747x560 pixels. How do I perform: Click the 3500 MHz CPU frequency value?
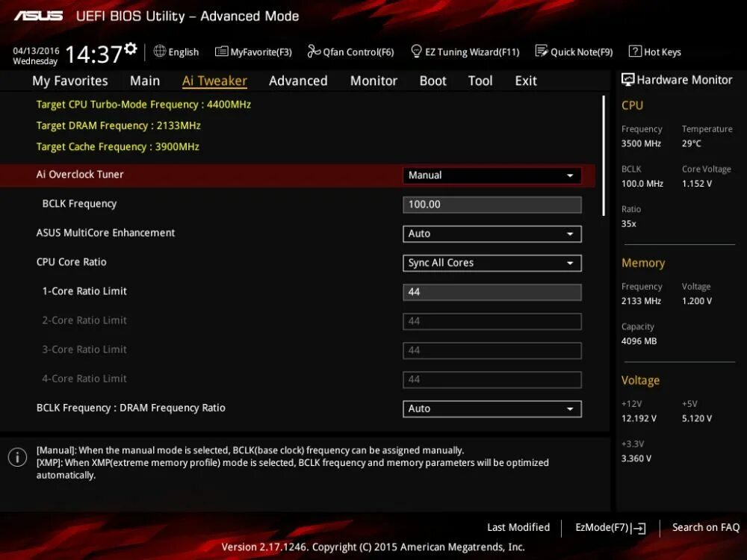pos(641,143)
